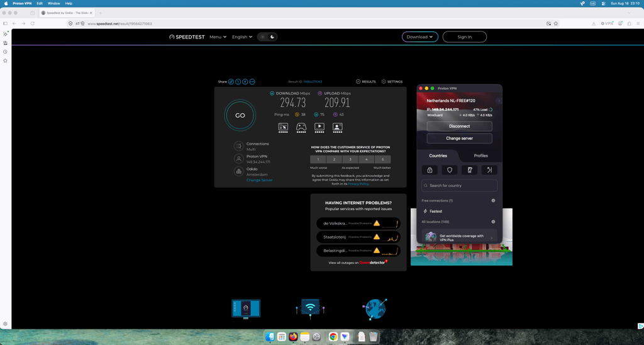Open the Privacy Policy link
644x345 pixels.
pos(358,184)
